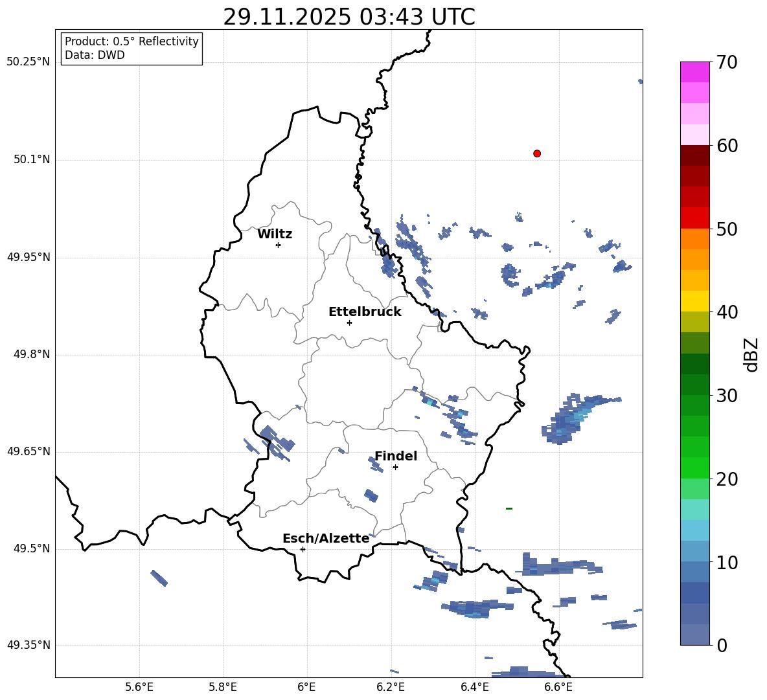Click the Wiltz city label
Screen dimensions: 767x700
pyautogui.click(x=275, y=234)
